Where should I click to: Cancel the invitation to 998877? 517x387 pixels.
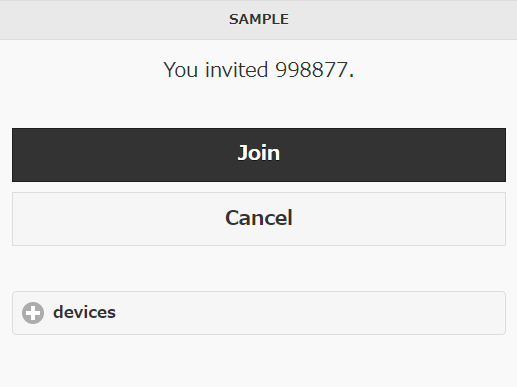(x=259, y=219)
